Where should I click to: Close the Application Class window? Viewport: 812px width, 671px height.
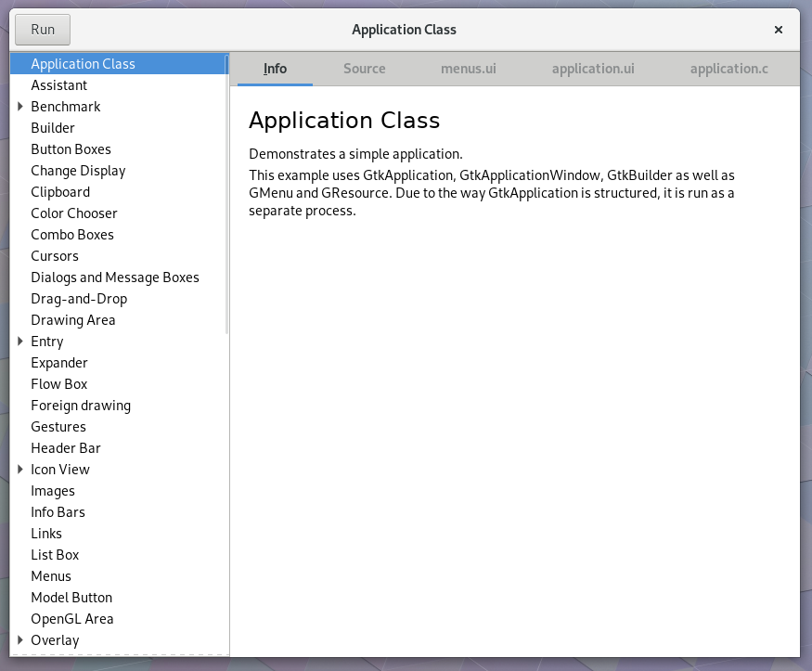point(779,30)
